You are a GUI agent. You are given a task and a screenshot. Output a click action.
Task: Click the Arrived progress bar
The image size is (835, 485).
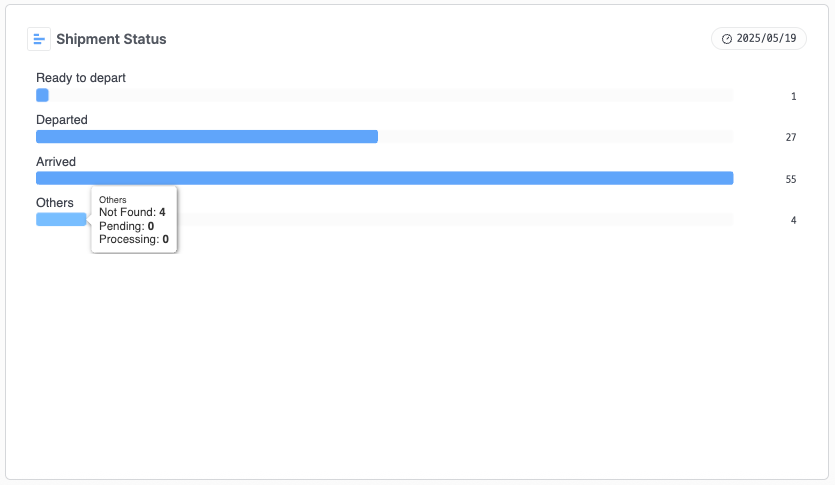[x=384, y=178]
